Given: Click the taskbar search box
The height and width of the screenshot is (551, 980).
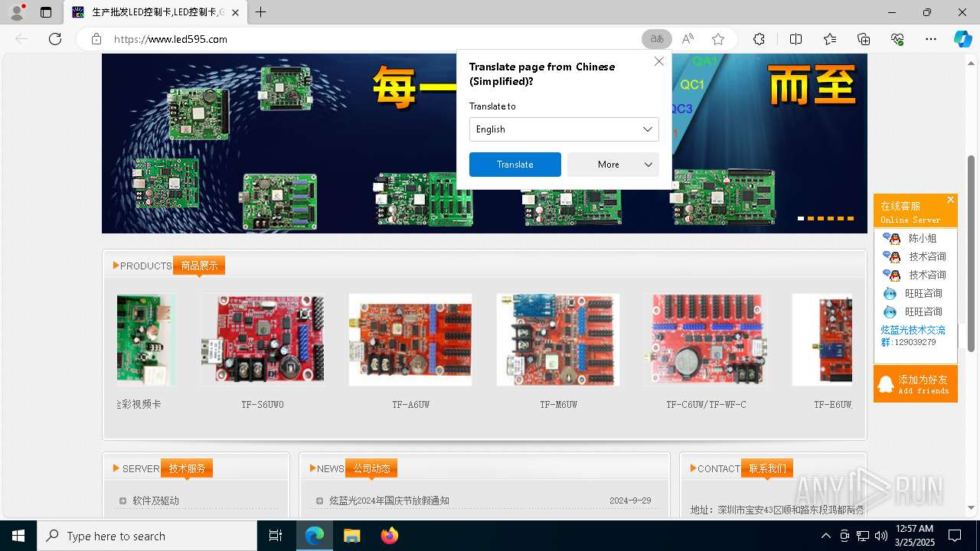Looking at the screenshot, I should pyautogui.click(x=147, y=536).
